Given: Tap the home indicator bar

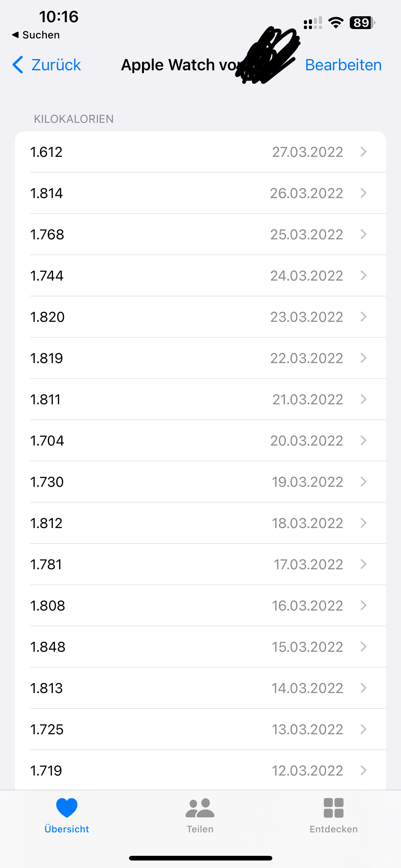Looking at the screenshot, I should pos(200,858).
